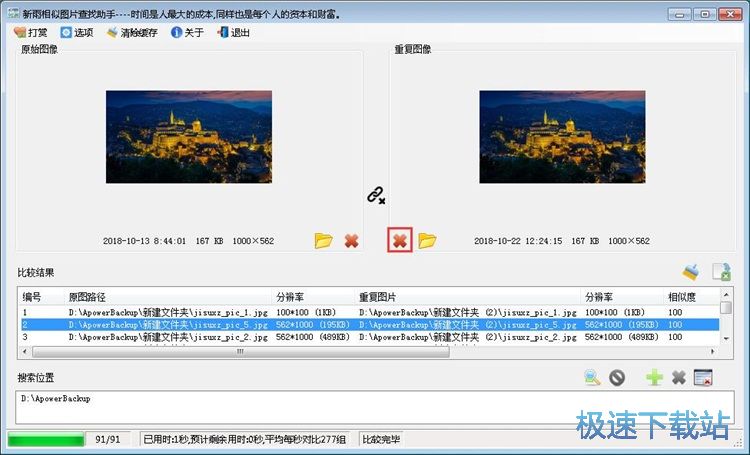Open the 关于 about dialog

187,33
